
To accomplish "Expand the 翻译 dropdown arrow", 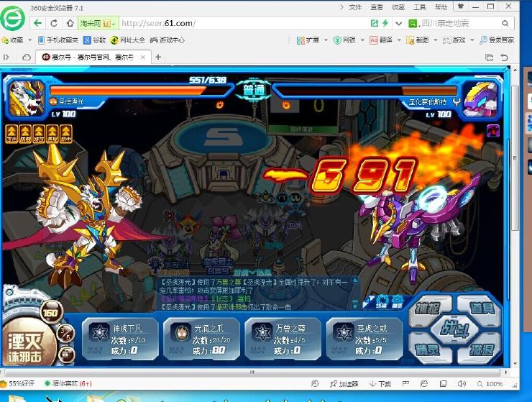I will coord(399,40).
